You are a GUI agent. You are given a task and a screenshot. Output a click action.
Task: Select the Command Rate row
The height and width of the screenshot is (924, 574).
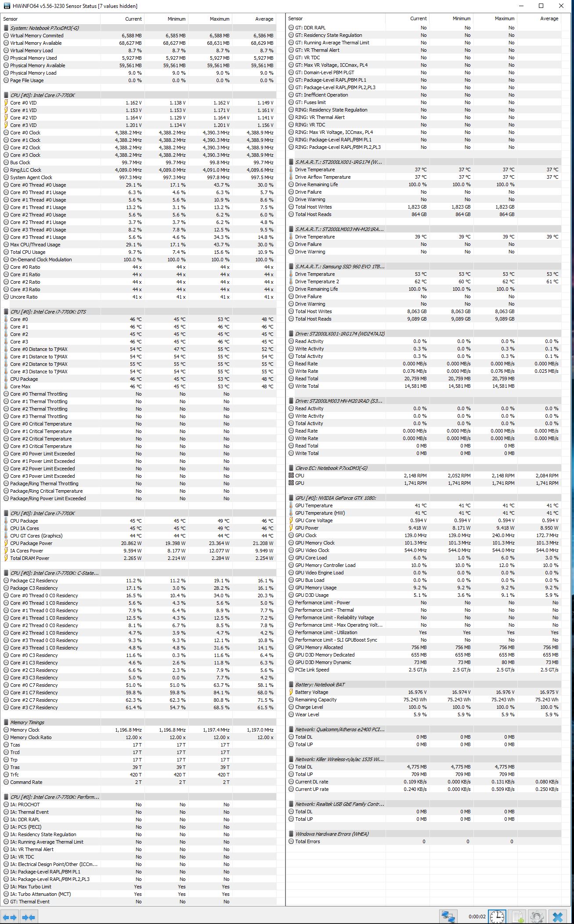pos(139,782)
